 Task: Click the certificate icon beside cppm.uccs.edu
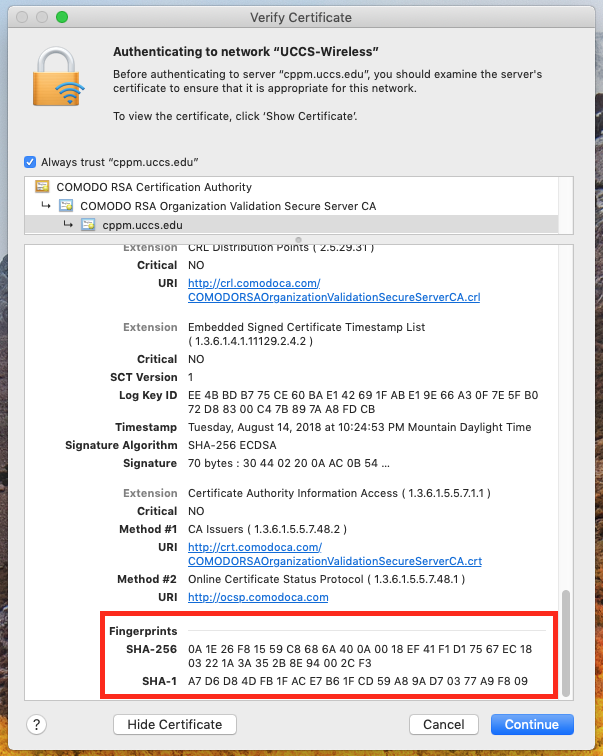[88, 225]
